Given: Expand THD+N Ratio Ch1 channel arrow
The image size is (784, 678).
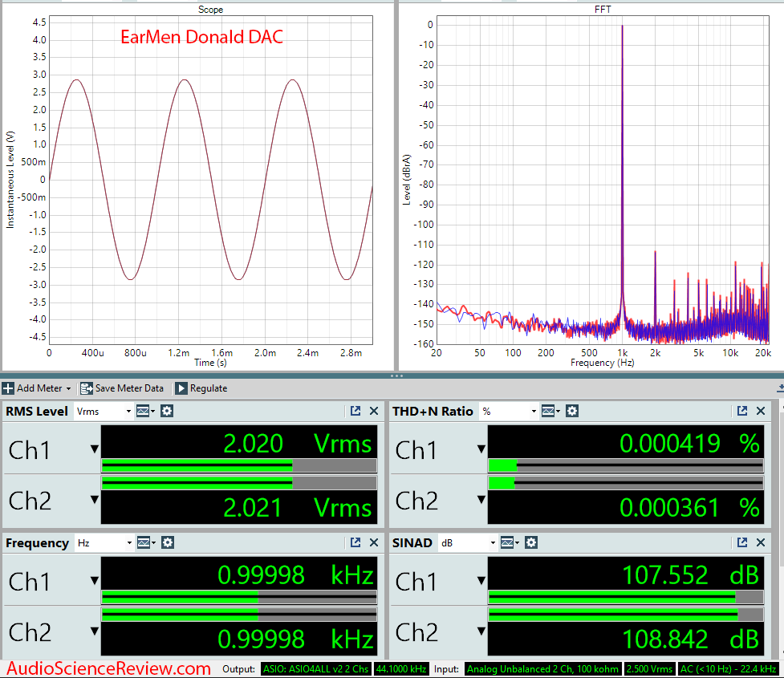Looking at the screenshot, I should point(481,449).
